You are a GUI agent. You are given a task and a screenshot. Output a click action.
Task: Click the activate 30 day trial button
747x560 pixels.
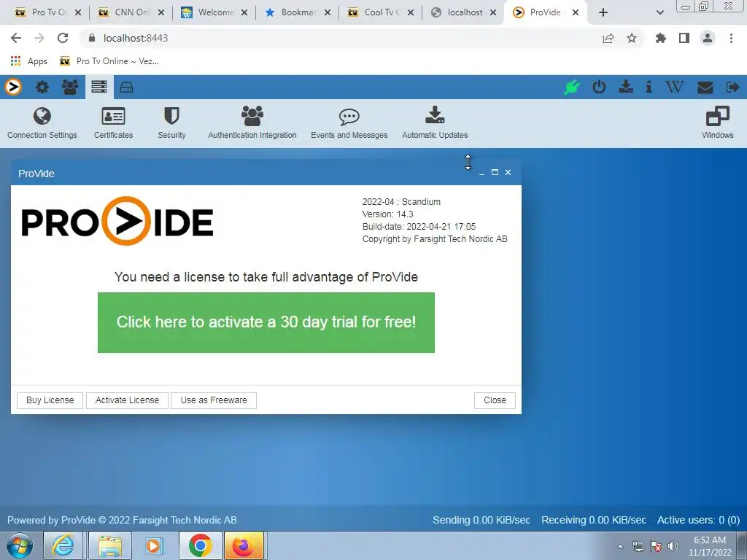266,322
